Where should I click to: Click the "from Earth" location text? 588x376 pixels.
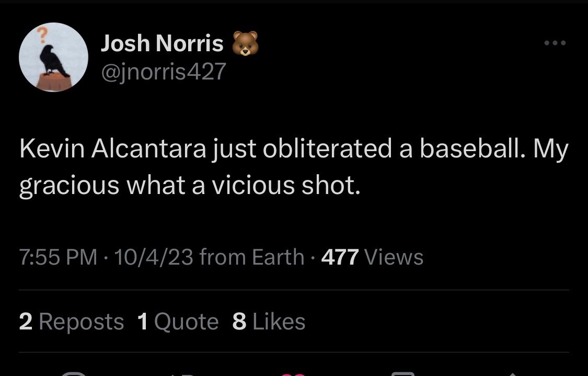(251, 257)
